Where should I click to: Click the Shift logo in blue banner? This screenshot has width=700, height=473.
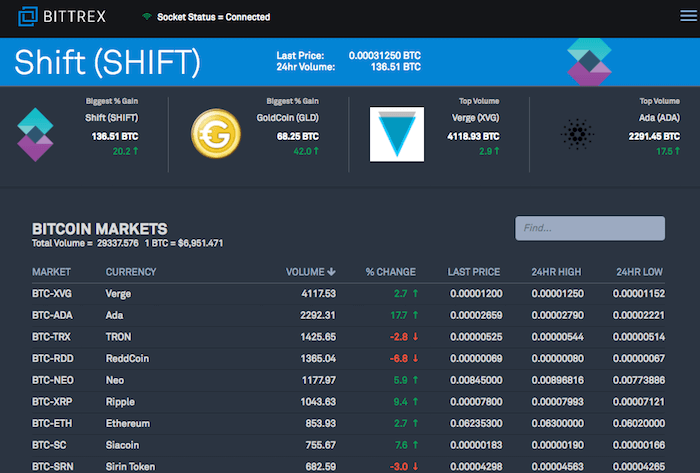click(x=589, y=62)
